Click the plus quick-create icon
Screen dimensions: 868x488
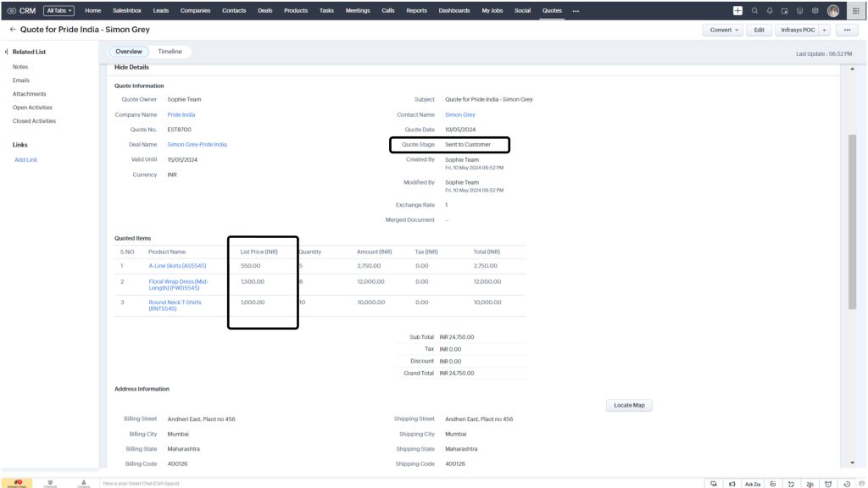(x=737, y=10)
